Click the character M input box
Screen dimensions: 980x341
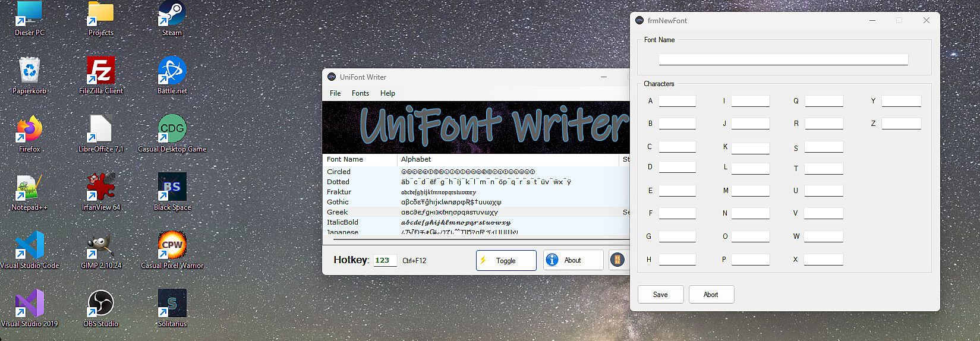[750, 191]
